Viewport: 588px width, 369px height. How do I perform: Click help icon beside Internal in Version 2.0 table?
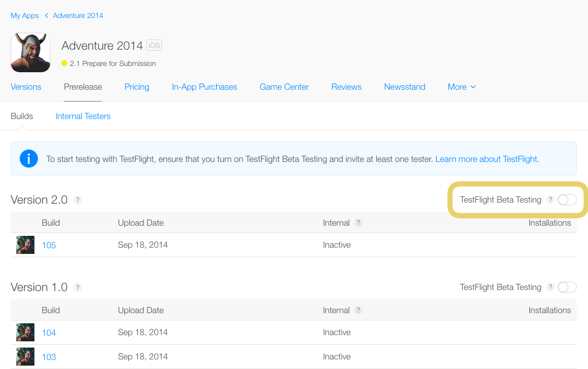pos(358,223)
